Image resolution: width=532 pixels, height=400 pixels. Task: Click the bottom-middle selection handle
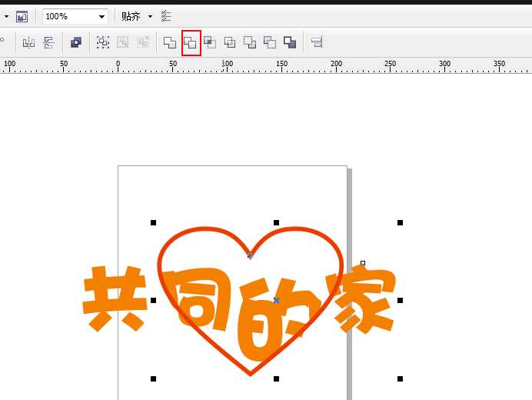(276, 378)
